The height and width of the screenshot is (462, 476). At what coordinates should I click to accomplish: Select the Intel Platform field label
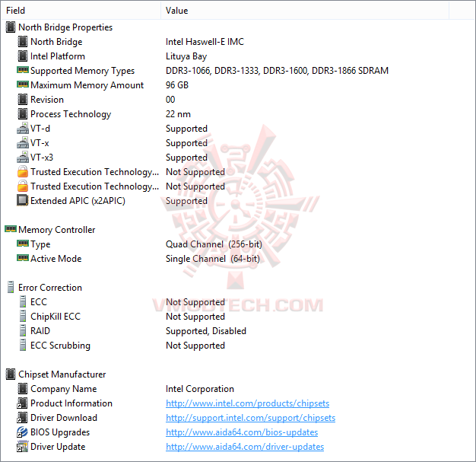pyautogui.click(x=58, y=56)
